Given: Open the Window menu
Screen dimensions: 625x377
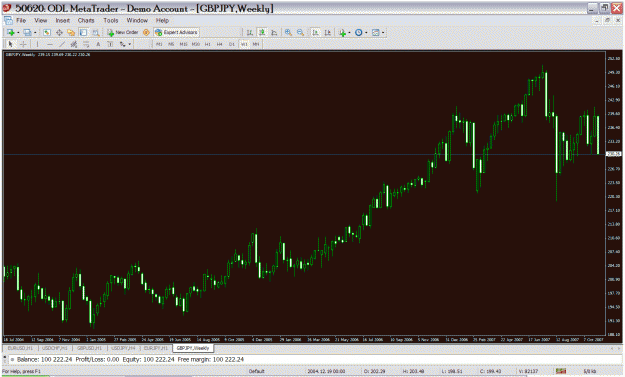Looking at the screenshot, I should click(137, 20).
